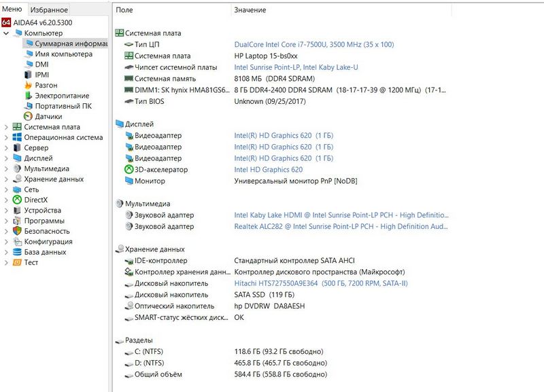Click the Электропитание power icon
Viewport: 544px width, 392px height.
pos(28,96)
